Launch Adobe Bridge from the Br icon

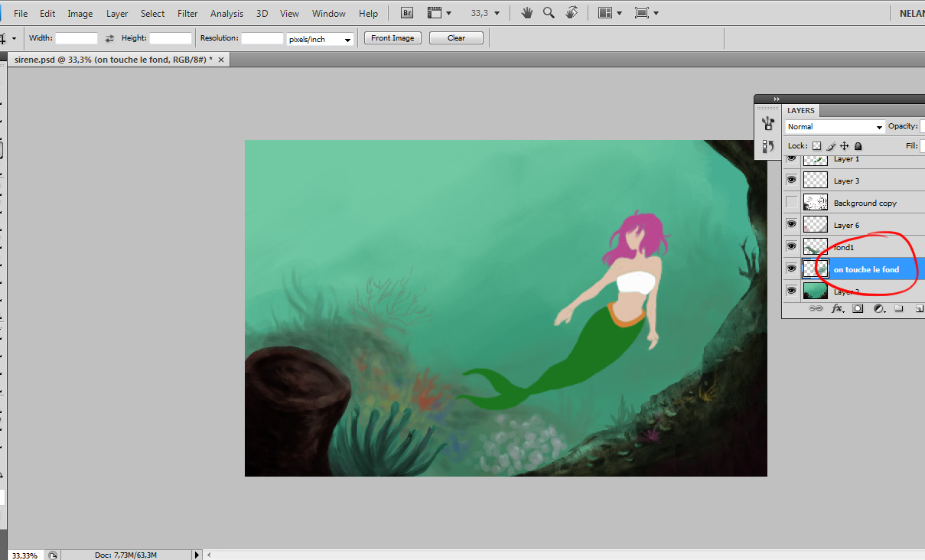point(408,13)
